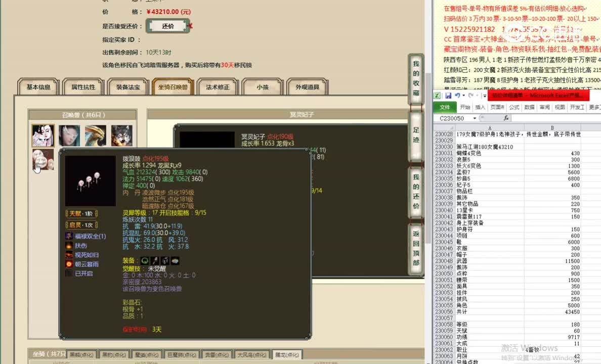This screenshot has width=601, height=364.
Task: Open the undo history dropdown arrow
Action: (x=463, y=96)
